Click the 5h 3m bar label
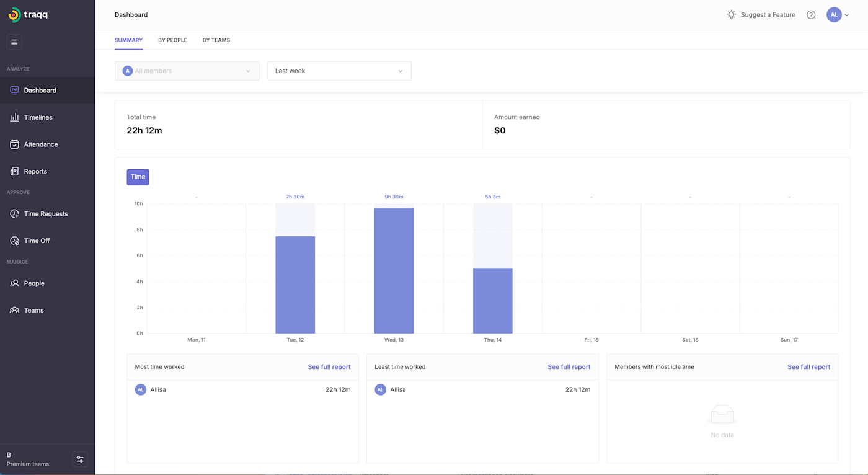Image resolution: width=868 pixels, height=475 pixels. tap(493, 197)
